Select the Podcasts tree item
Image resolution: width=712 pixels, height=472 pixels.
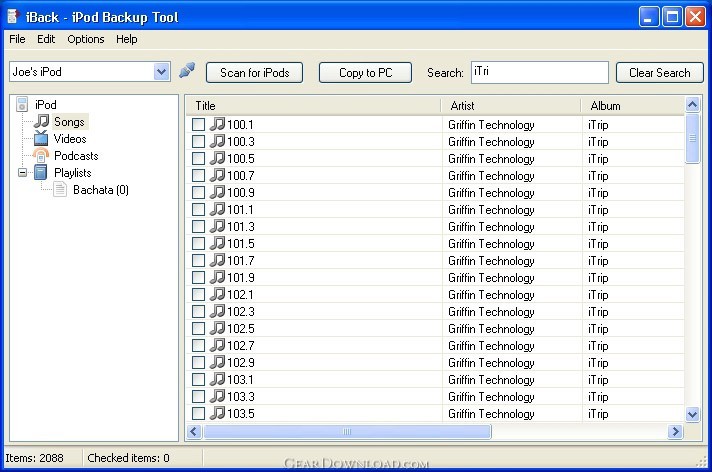point(76,156)
